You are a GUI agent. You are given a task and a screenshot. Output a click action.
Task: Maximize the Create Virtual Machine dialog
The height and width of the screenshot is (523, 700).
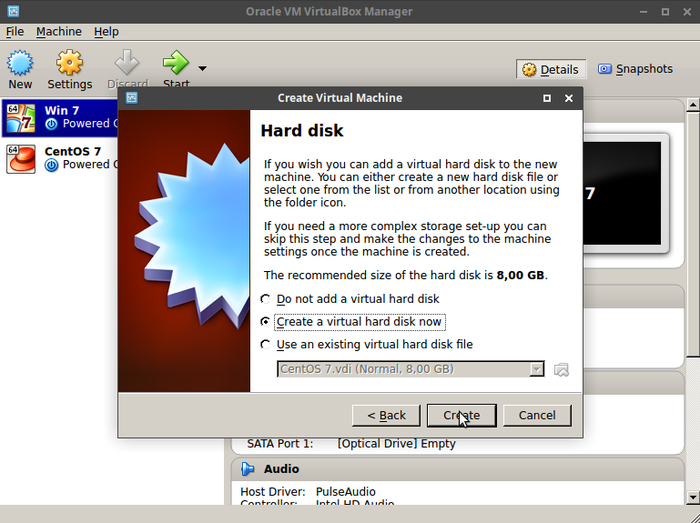547,98
